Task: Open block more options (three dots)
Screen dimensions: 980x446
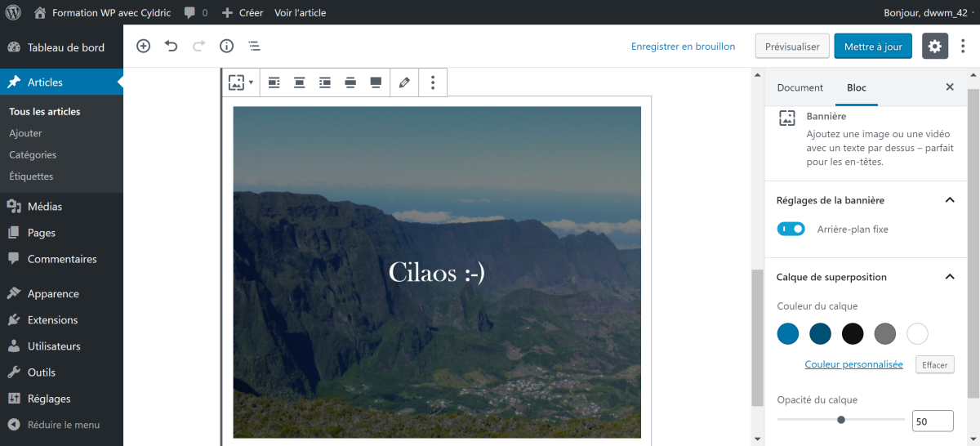Action: [x=433, y=83]
